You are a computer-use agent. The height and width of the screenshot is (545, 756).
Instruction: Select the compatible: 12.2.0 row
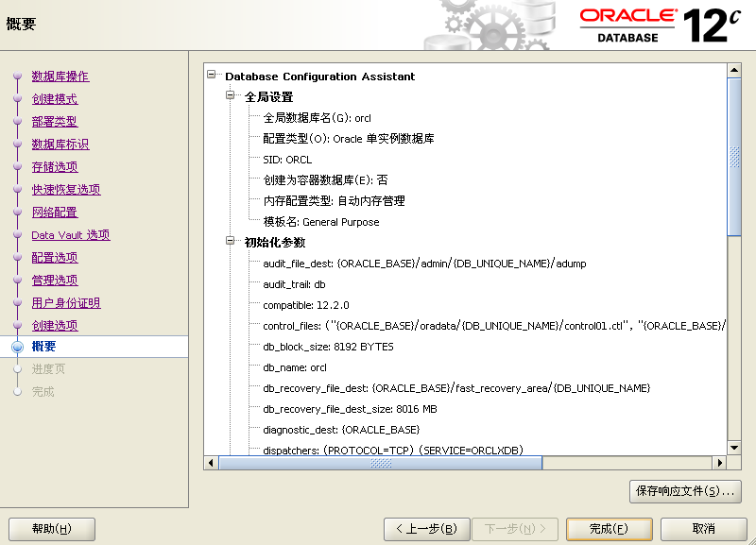click(306, 305)
